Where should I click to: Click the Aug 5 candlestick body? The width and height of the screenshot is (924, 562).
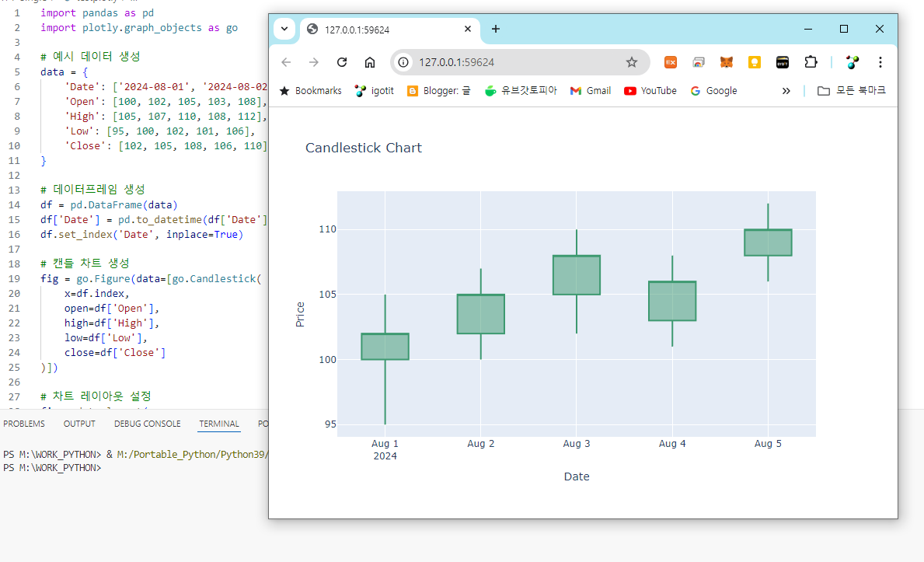768,243
